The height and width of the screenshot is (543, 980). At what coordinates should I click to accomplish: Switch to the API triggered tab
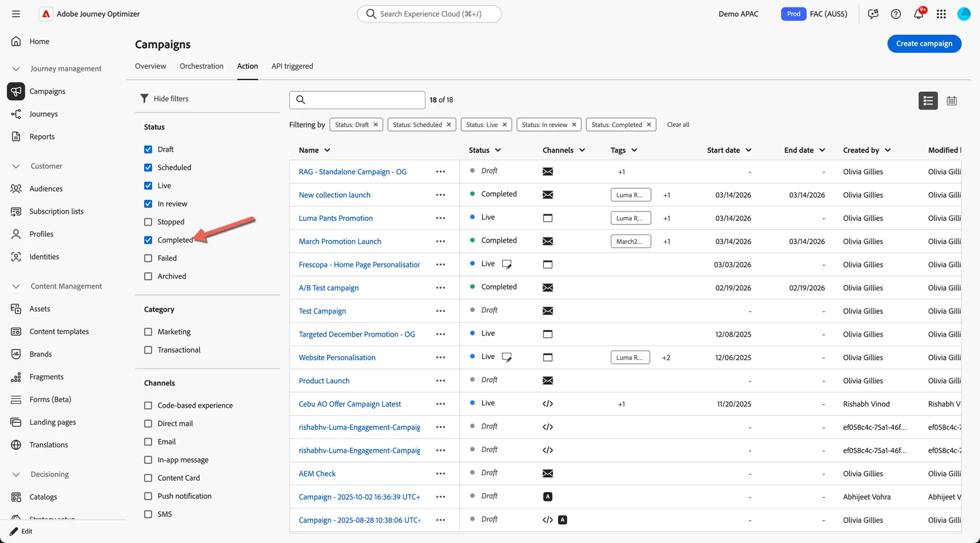292,66
